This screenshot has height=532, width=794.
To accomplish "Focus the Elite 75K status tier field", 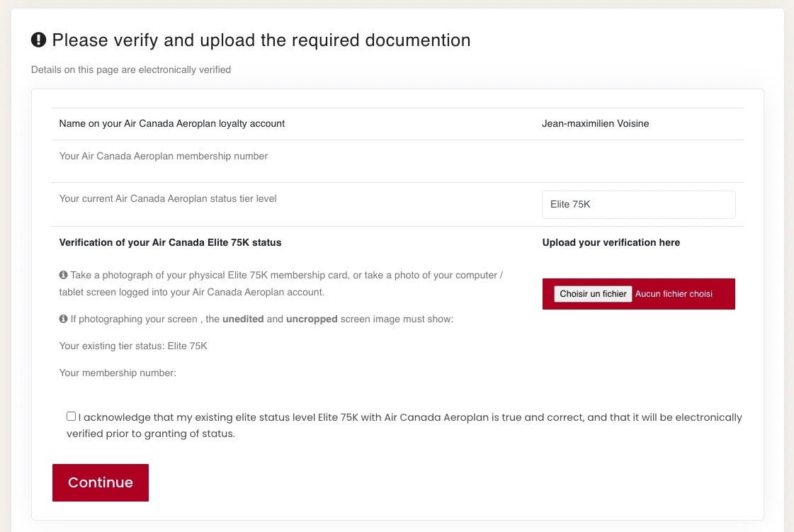I will click(x=638, y=205).
